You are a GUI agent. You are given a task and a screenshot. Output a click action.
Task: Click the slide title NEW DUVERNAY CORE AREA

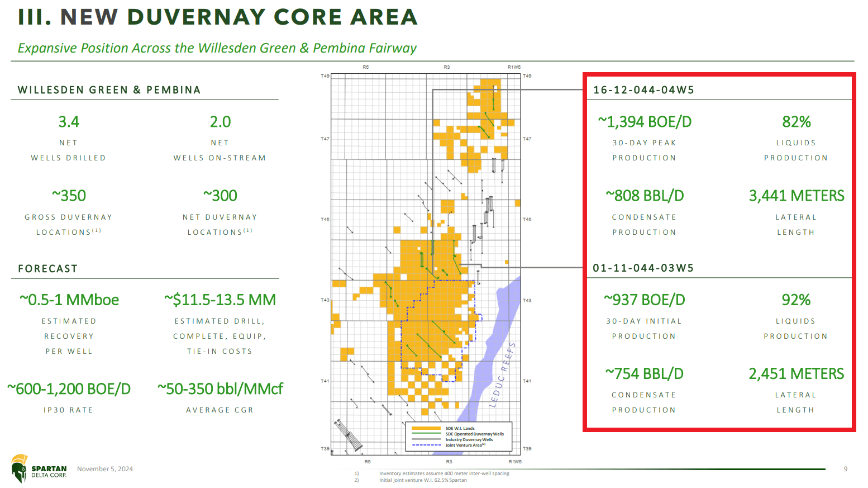click(x=217, y=17)
